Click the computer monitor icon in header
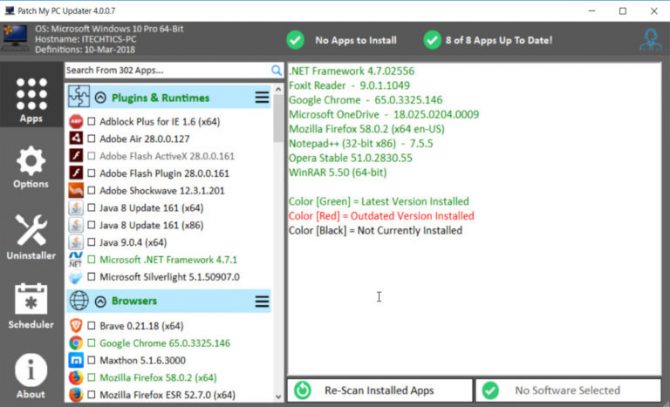 pos(15,37)
